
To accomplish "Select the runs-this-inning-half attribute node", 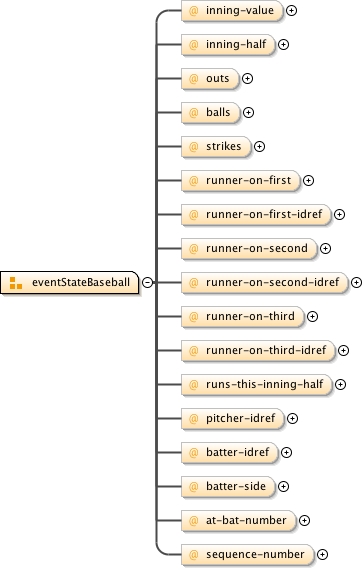I will (x=257, y=385).
